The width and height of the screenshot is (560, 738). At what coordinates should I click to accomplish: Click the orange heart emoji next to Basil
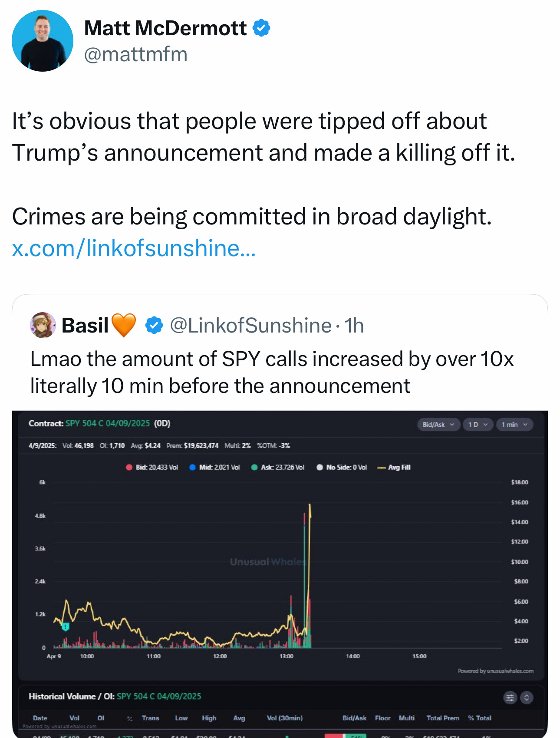tap(124, 325)
